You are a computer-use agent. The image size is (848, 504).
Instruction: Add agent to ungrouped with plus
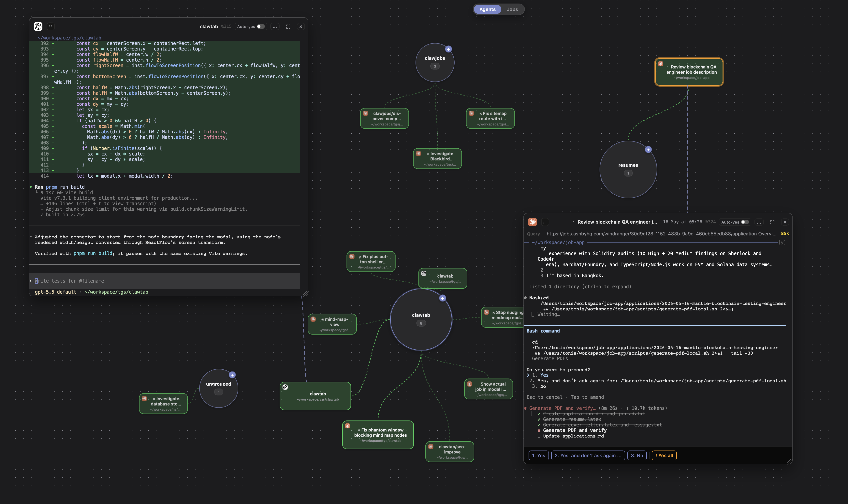coord(232,375)
